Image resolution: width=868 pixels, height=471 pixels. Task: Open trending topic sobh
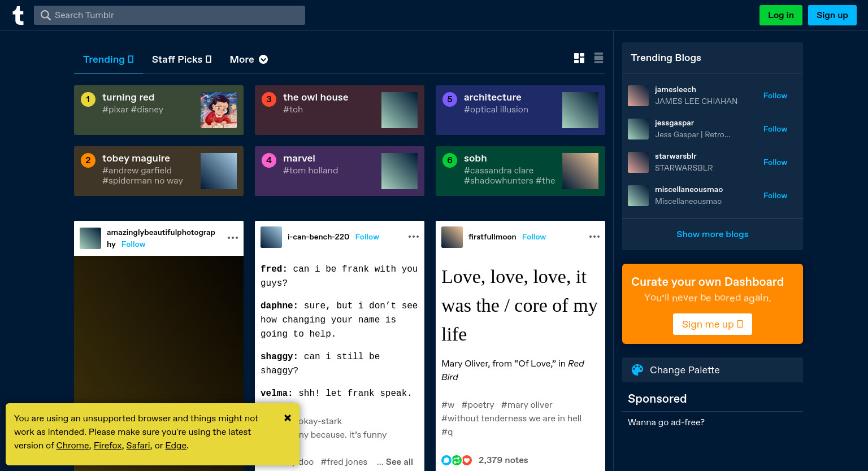click(520, 171)
